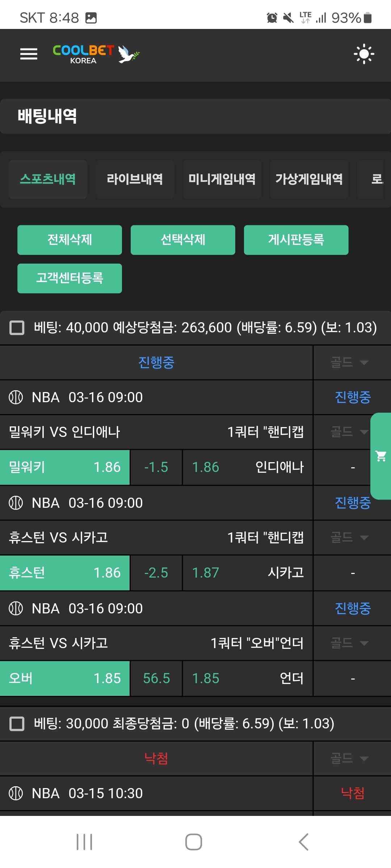
Task: Open 골드 dropdown for 밀워키 VS 인디애나
Action: 350,432
